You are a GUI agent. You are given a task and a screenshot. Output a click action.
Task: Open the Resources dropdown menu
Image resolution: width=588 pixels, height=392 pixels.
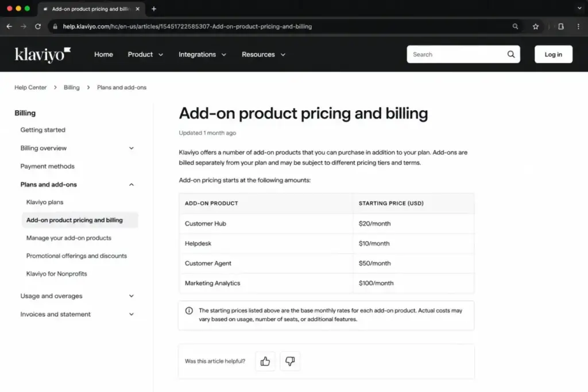(264, 55)
